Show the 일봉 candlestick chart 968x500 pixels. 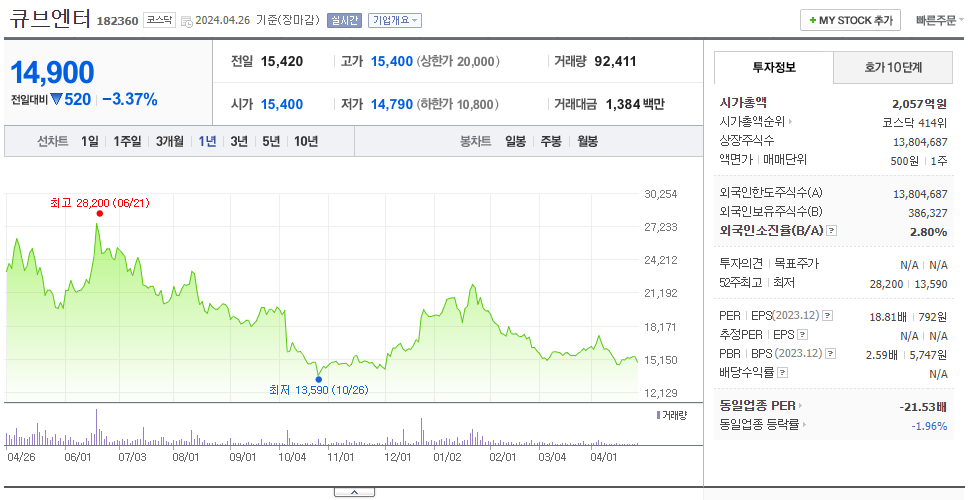coord(515,141)
